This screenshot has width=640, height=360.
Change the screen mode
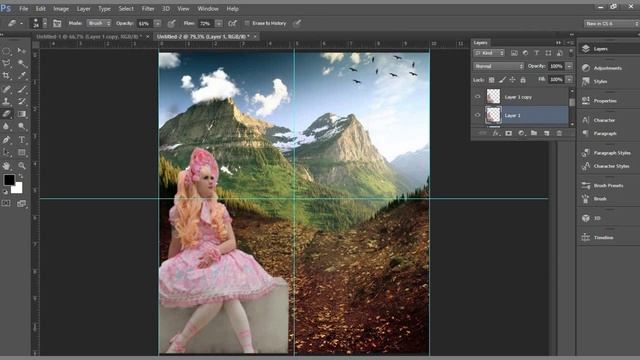[22, 203]
